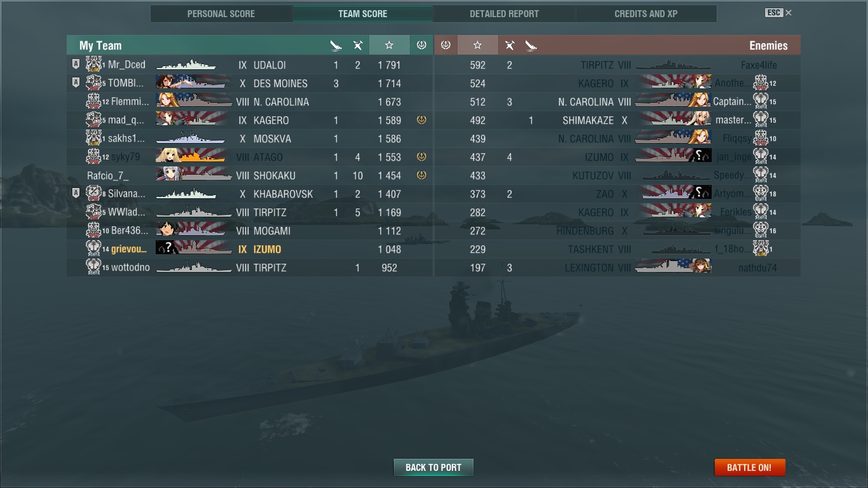868x488 pixels.
Task: Open the Personal Score tab
Action: 221,14
